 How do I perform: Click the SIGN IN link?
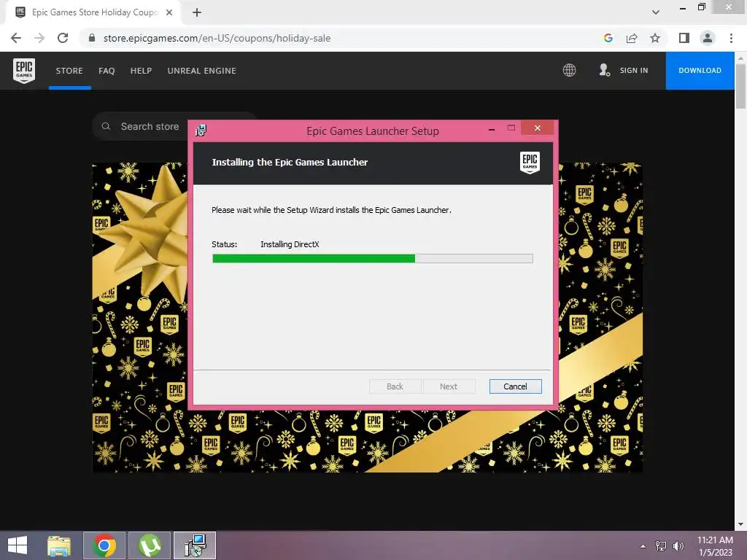tap(634, 71)
